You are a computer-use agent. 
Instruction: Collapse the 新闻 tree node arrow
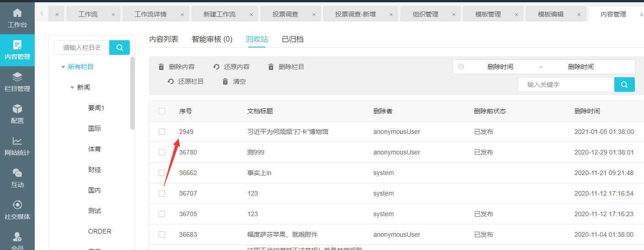72,88
